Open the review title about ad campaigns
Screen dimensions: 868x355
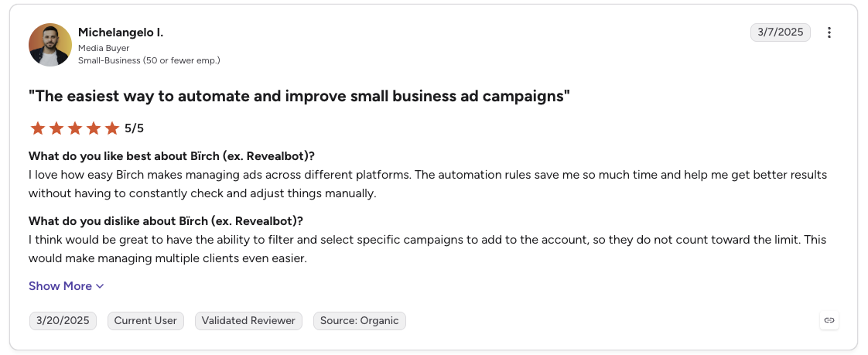(x=299, y=97)
